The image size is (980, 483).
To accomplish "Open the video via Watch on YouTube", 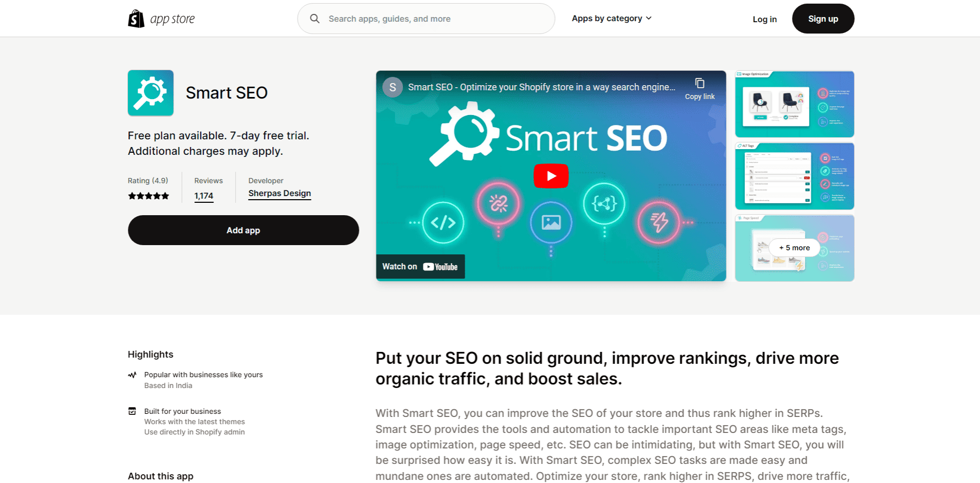I will pos(420,267).
